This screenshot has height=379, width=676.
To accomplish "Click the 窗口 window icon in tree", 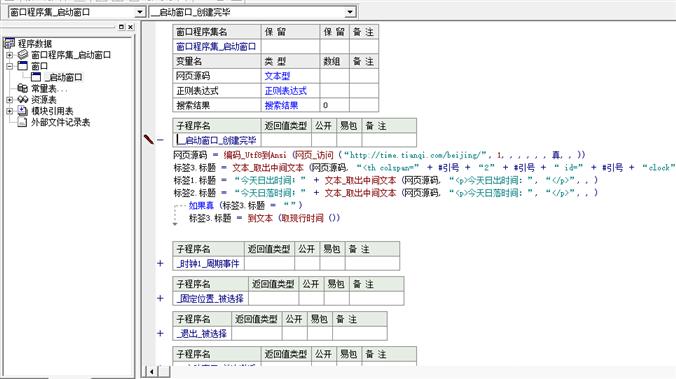I will [23, 66].
